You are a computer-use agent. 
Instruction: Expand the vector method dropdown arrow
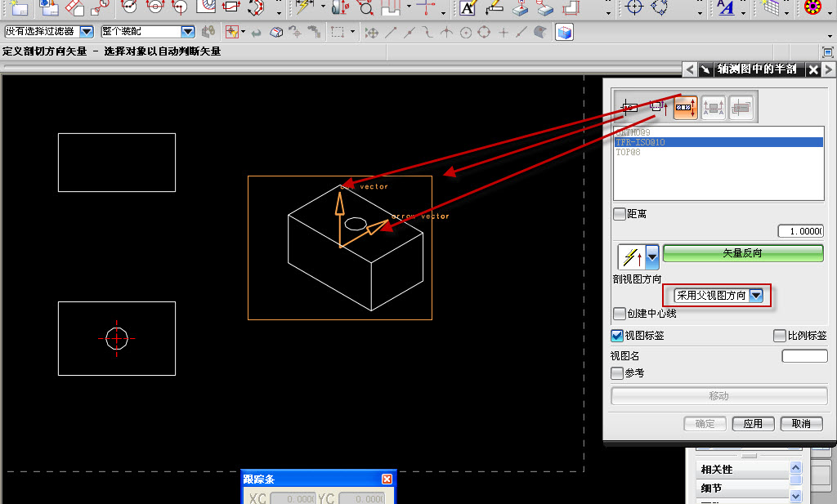pos(652,257)
